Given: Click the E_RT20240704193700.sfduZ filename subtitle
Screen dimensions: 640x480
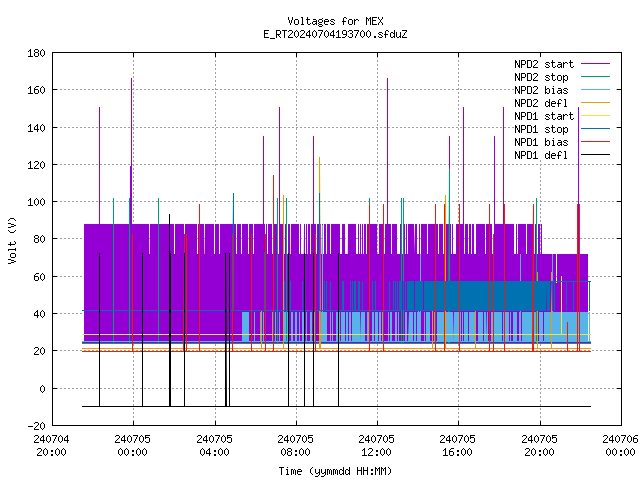Looking at the screenshot, I should click(x=335, y=34).
